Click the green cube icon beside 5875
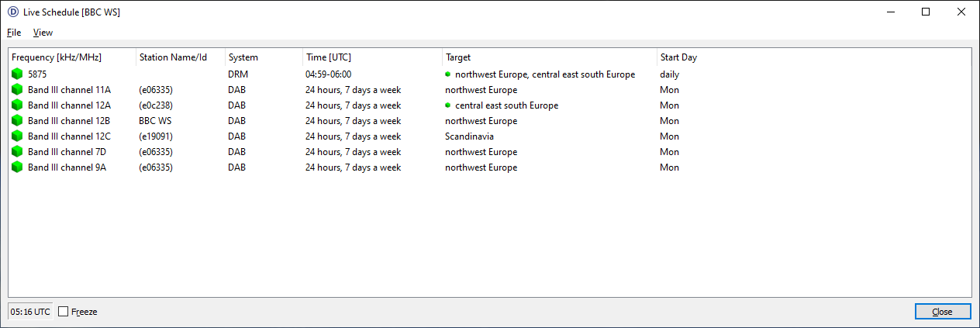The image size is (980, 328). 17,74
